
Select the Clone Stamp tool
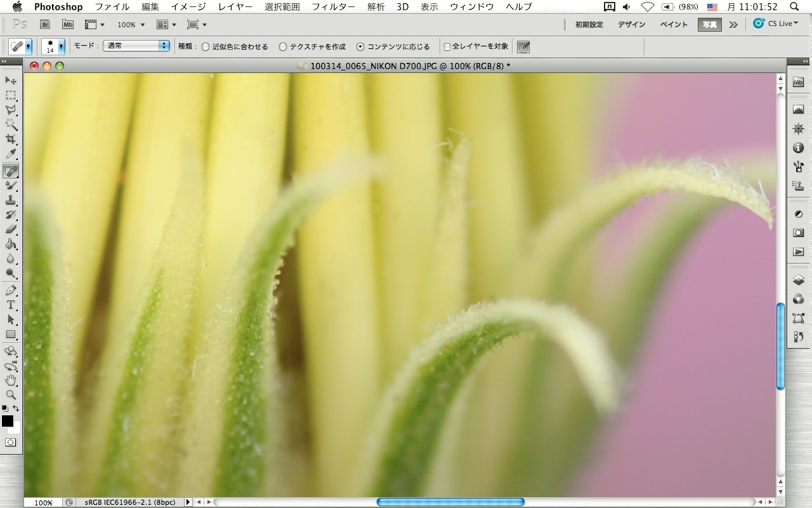(11, 200)
